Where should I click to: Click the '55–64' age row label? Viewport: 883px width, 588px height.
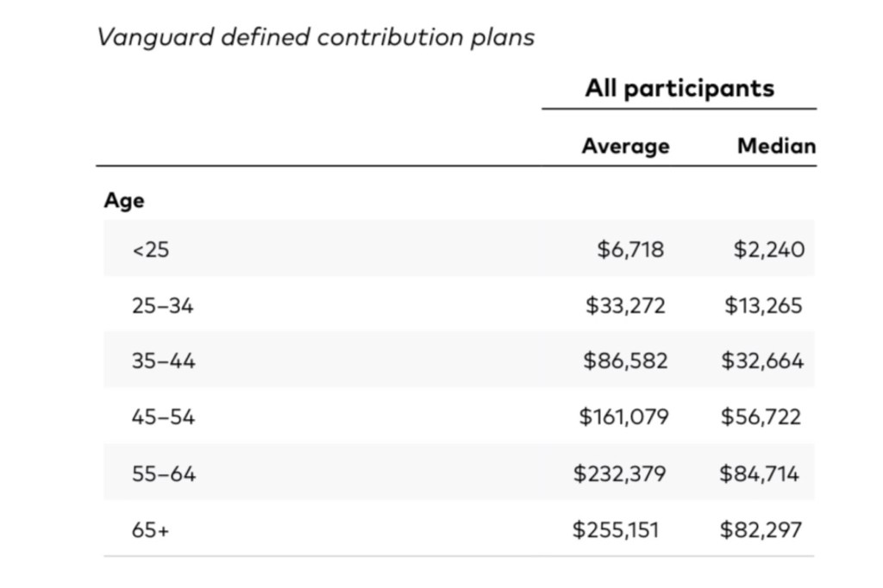tap(163, 473)
